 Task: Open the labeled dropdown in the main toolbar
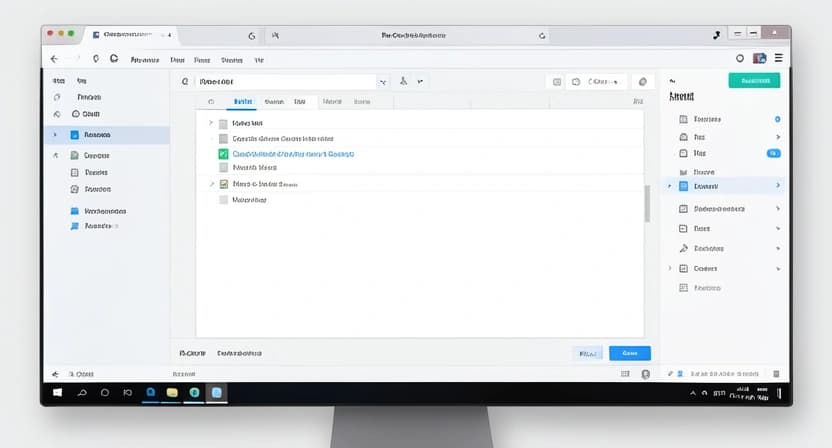pos(603,82)
